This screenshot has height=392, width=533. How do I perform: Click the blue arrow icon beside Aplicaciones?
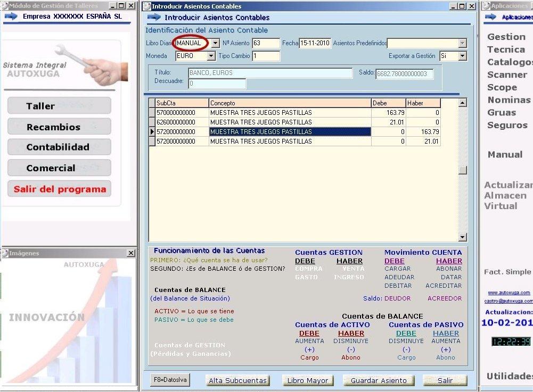(491, 17)
